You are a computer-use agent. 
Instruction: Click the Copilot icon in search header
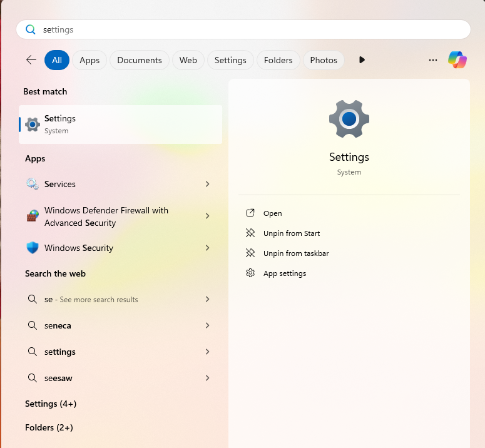click(457, 60)
